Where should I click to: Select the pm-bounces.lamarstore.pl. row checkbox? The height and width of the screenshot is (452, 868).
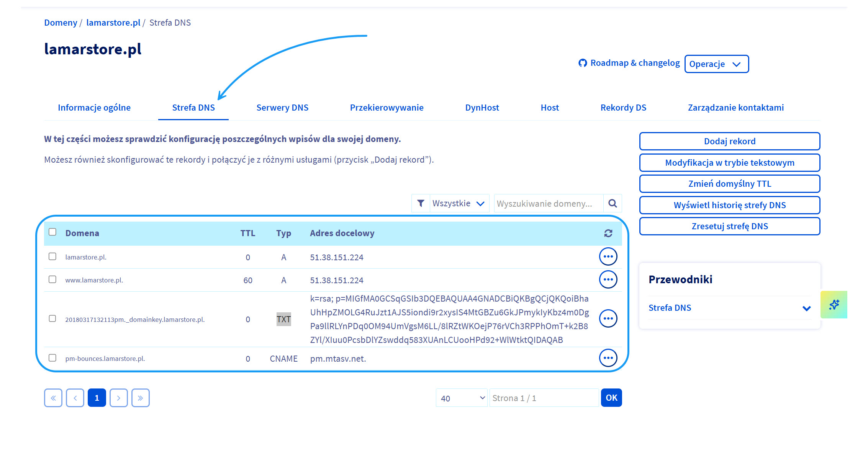point(52,358)
